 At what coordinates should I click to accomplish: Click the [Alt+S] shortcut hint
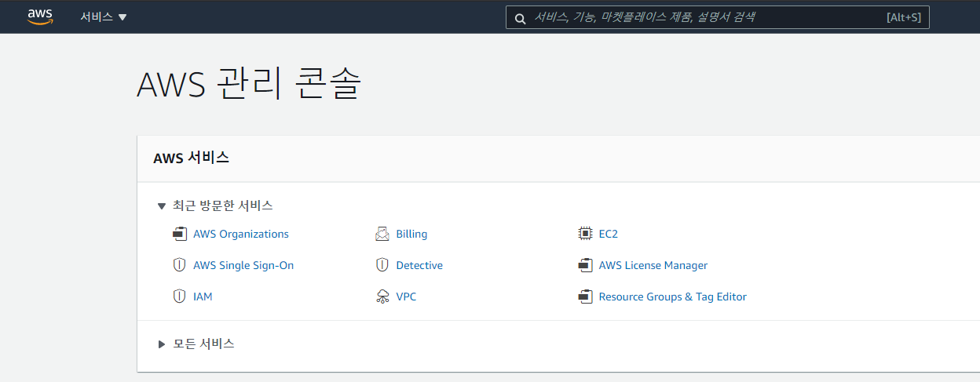point(904,17)
